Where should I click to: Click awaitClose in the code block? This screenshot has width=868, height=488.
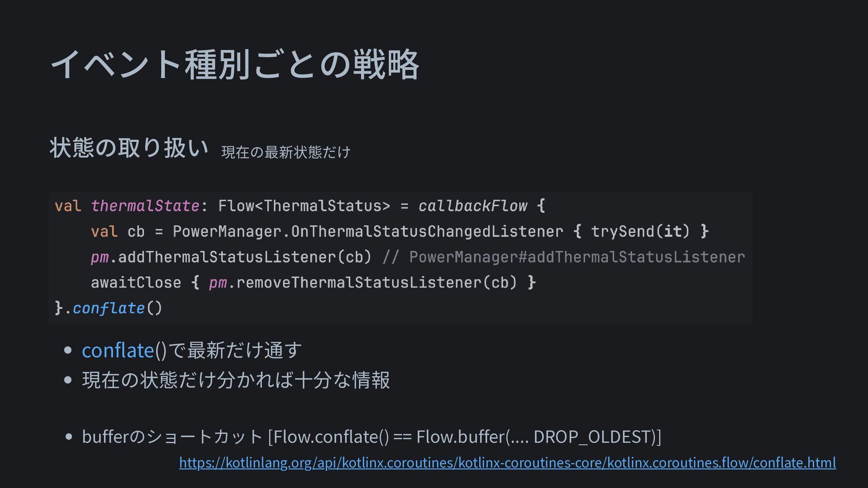[136, 283]
